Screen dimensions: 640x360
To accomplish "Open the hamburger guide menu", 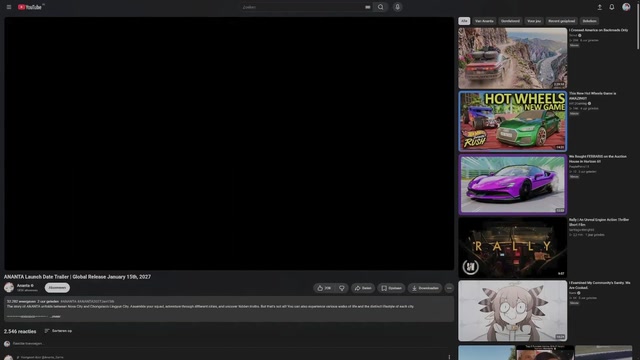I will click(9, 7).
